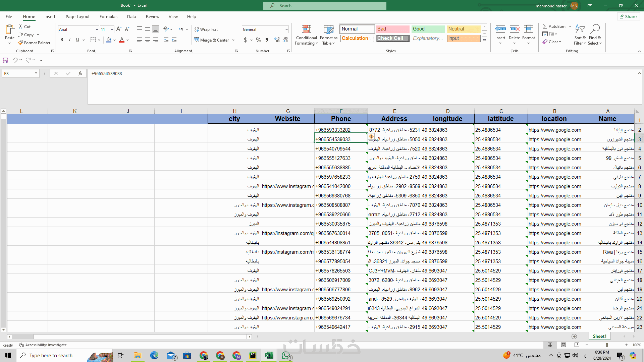Click the Increase Decimal icon
Screen dimensions: 644x362
click(277, 40)
